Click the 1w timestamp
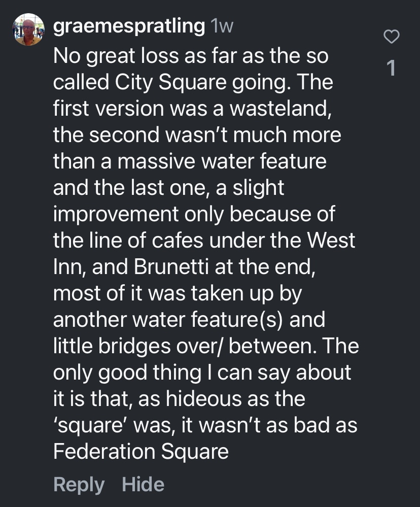The width and height of the screenshot is (420, 507). click(x=221, y=26)
